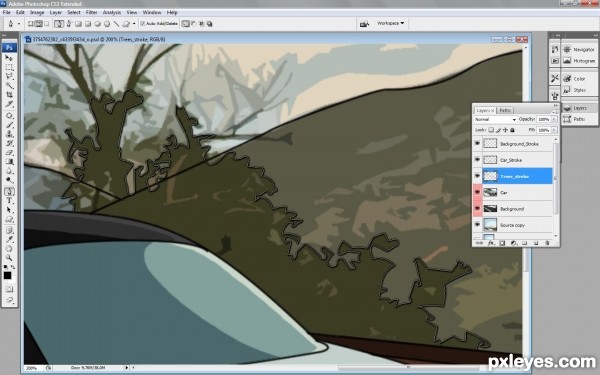
Task: Select the Car layer thumbnail
Action: pos(490,192)
